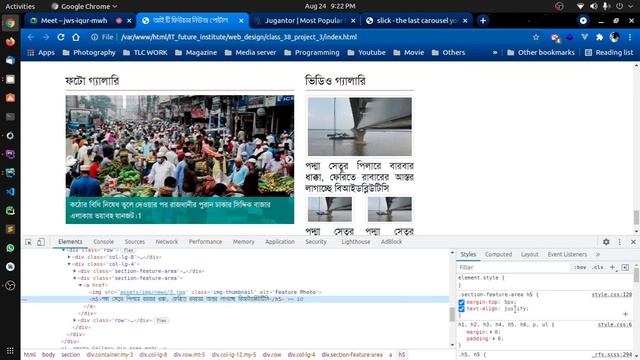Click the crowded market gallery photo
The height and width of the screenshot is (360, 640).
coord(180,146)
